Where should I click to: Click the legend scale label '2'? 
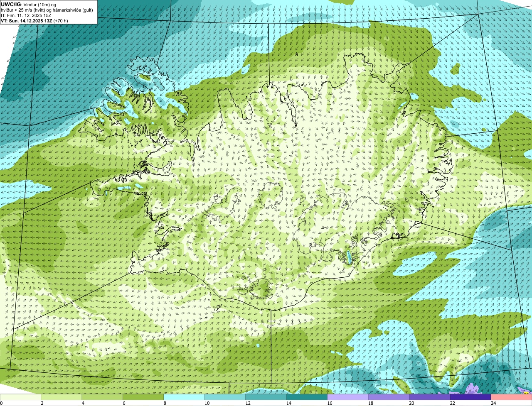[x=42, y=403]
